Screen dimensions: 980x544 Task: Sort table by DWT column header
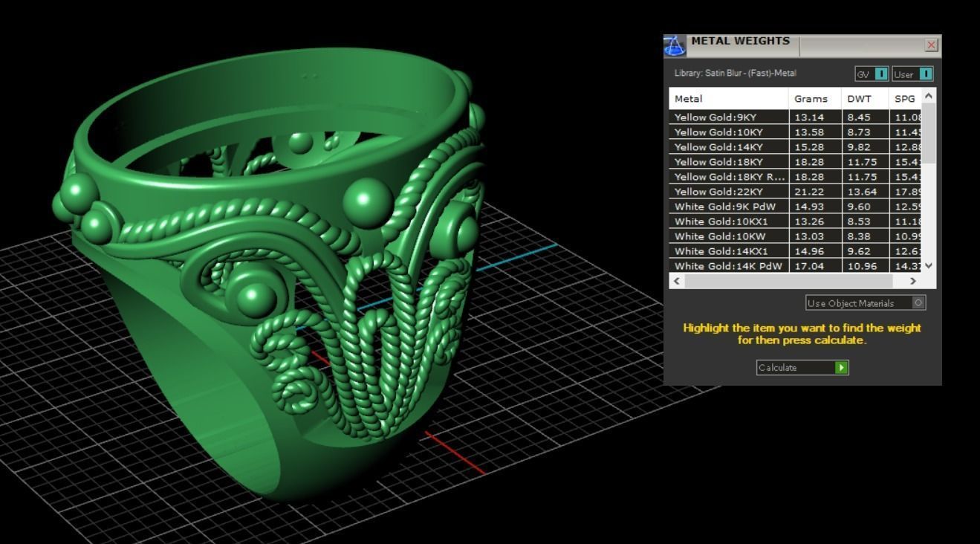coord(865,99)
